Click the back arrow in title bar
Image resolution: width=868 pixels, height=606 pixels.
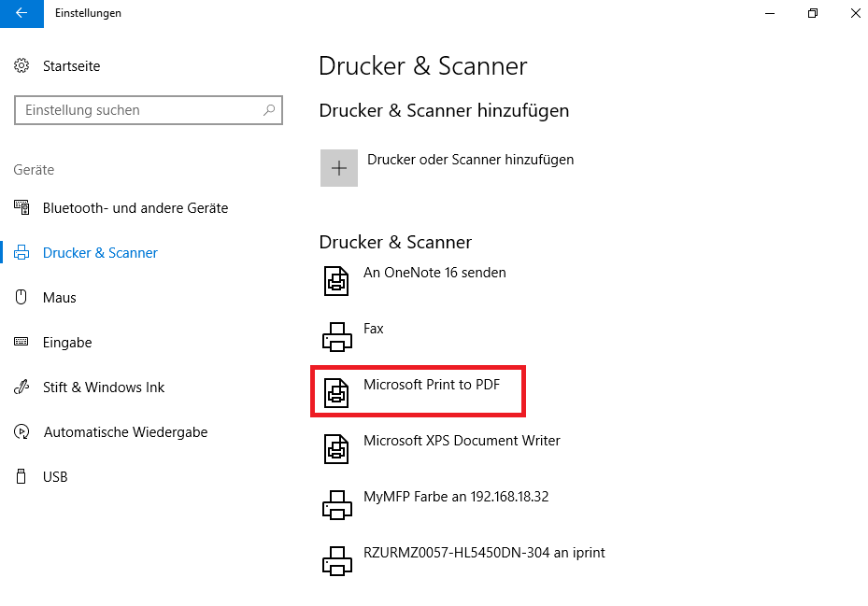[x=21, y=13]
